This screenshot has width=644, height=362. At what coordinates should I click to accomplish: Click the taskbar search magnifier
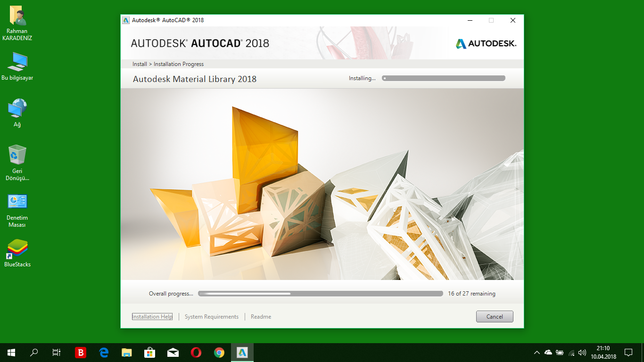tap(34, 353)
